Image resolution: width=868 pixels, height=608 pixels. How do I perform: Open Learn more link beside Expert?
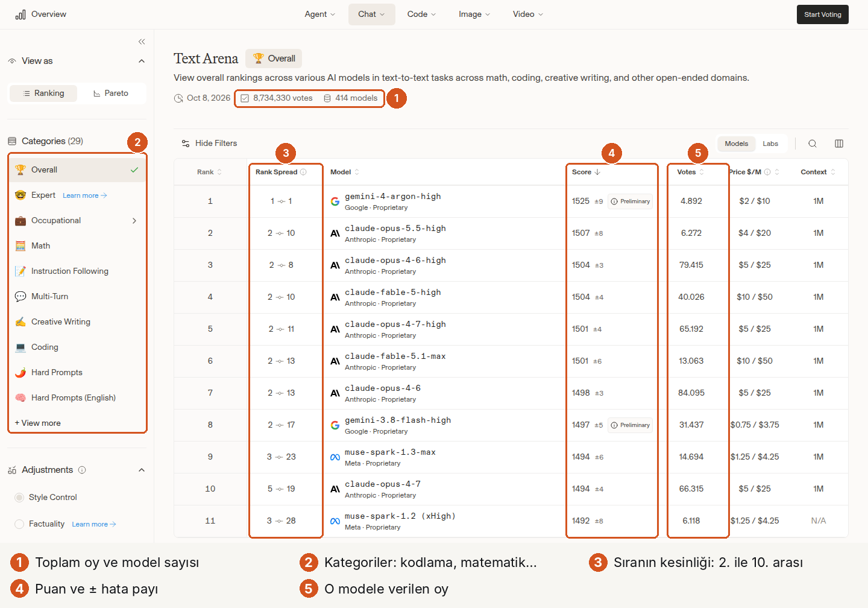point(85,195)
